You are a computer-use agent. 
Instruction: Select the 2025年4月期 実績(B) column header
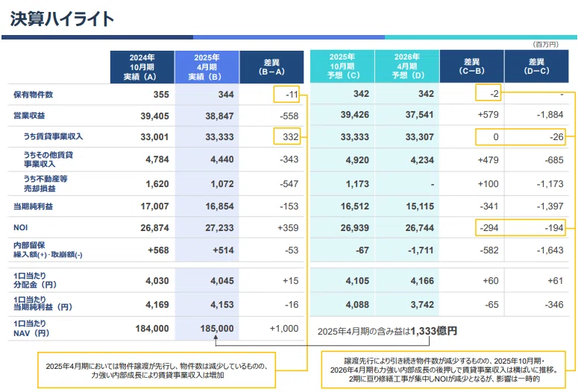point(207,67)
